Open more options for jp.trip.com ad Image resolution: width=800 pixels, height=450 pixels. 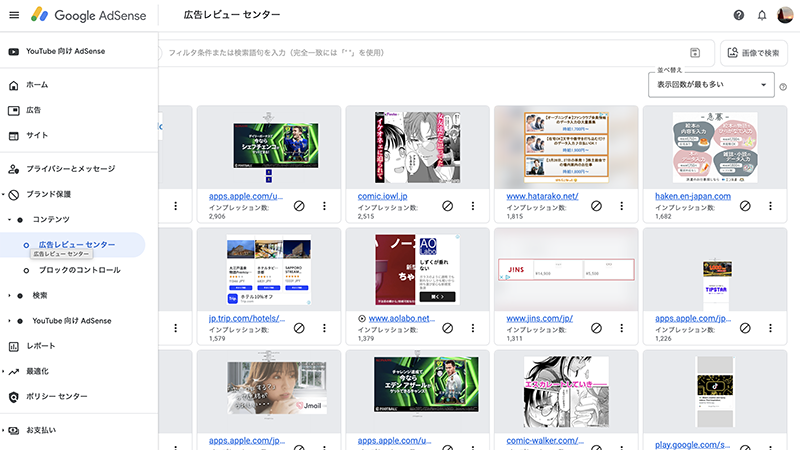[324, 328]
